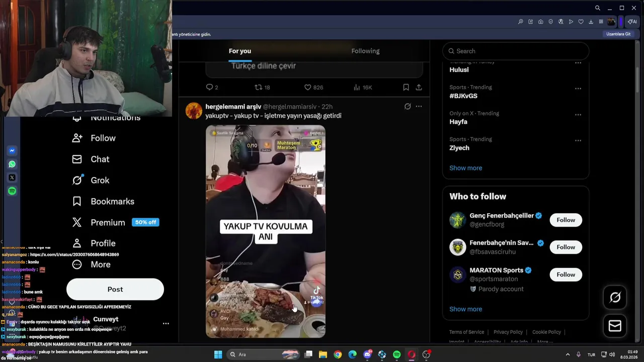Reply to the tweet with 2 comments
The height and width of the screenshot is (362, 644).
212,87
